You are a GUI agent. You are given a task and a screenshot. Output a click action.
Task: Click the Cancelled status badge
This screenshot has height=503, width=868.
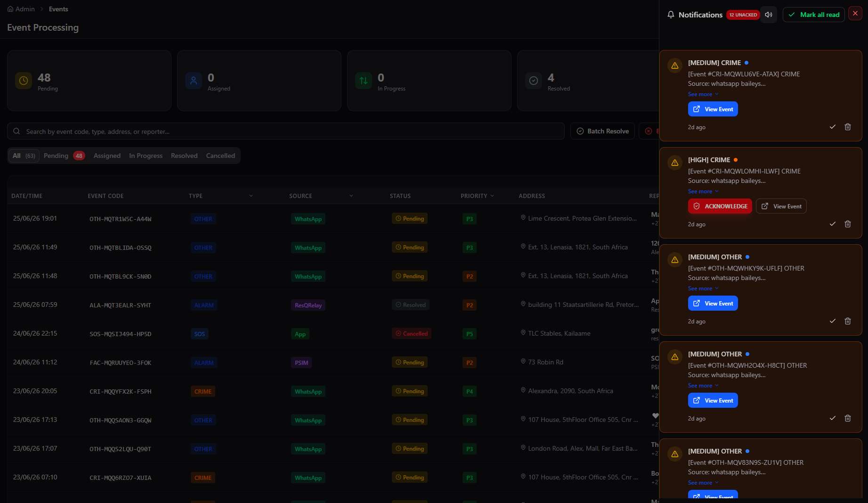coord(412,333)
